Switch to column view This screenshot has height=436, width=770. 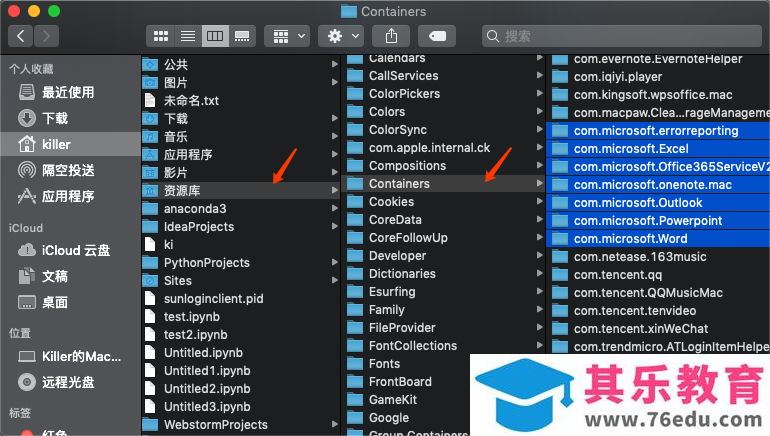(x=215, y=36)
